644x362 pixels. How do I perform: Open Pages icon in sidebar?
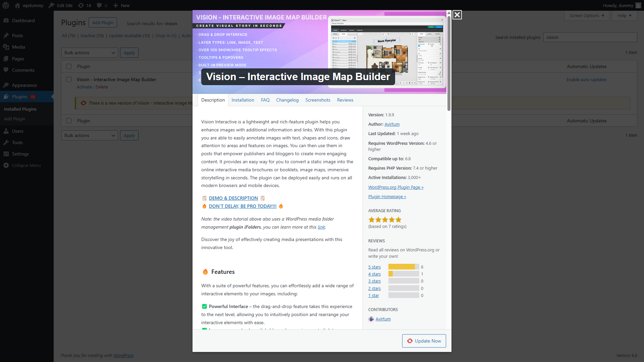point(6,59)
